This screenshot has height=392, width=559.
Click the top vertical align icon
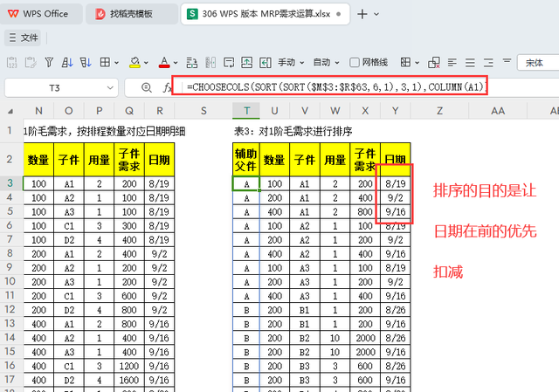pyautogui.click(x=507, y=61)
